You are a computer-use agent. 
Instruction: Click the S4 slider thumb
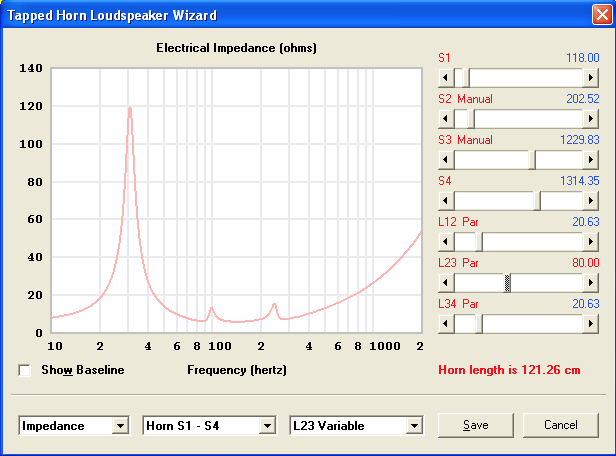[537, 201]
